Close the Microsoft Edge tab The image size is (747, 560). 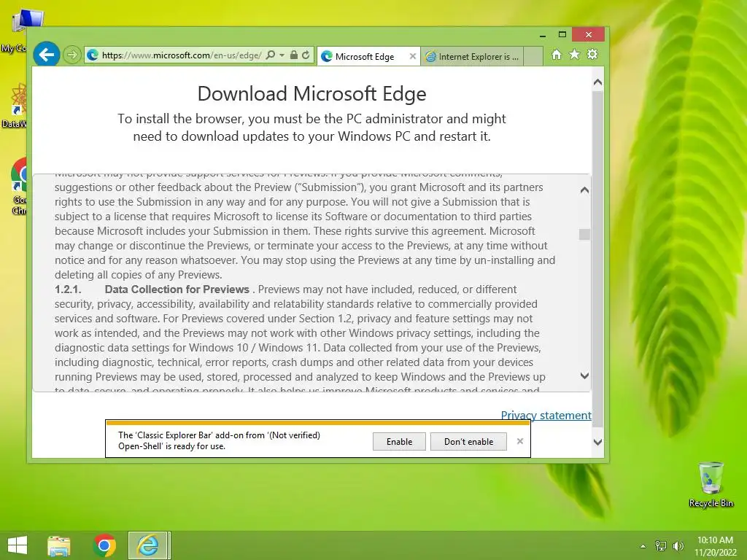tap(413, 56)
